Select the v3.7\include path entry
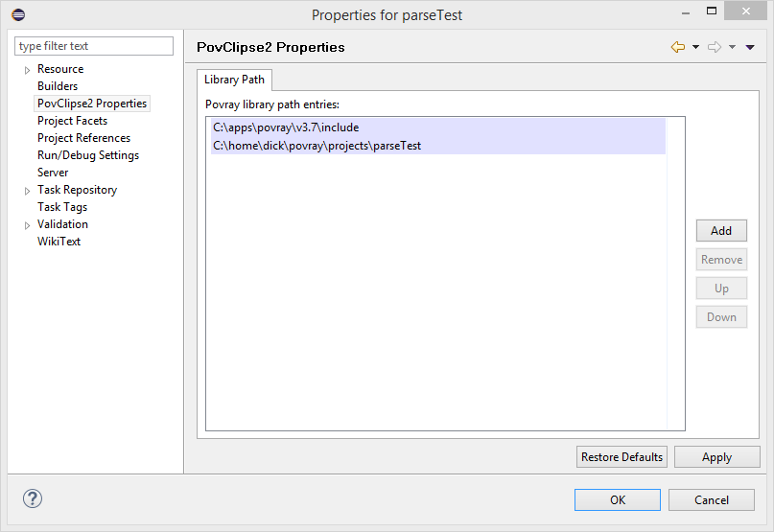The height and width of the screenshot is (532, 774). (438, 127)
